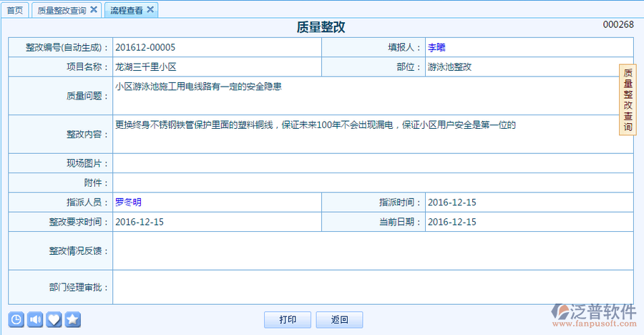
Task: Click the 当前日期 date value
Action: (452, 222)
